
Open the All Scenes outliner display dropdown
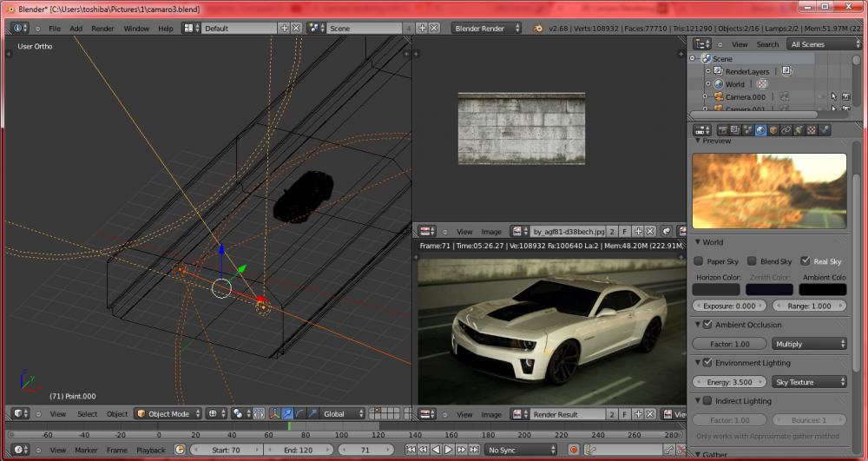(824, 44)
